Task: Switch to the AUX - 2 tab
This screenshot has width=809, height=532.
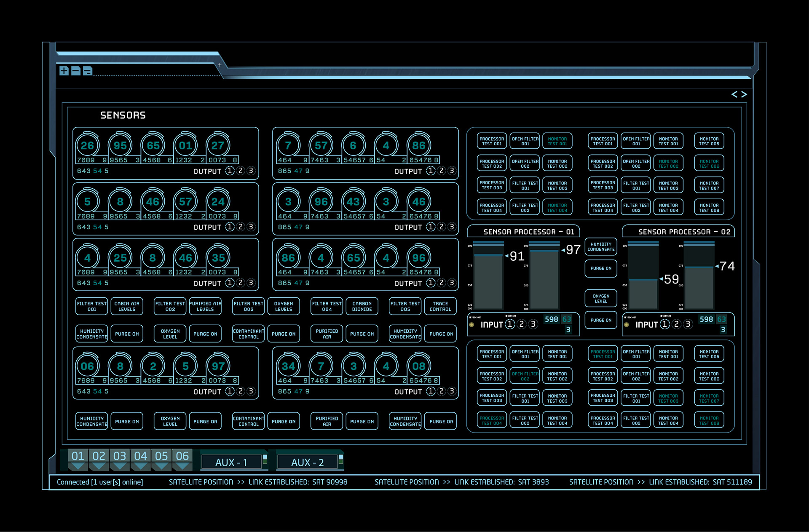Action: click(307, 462)
